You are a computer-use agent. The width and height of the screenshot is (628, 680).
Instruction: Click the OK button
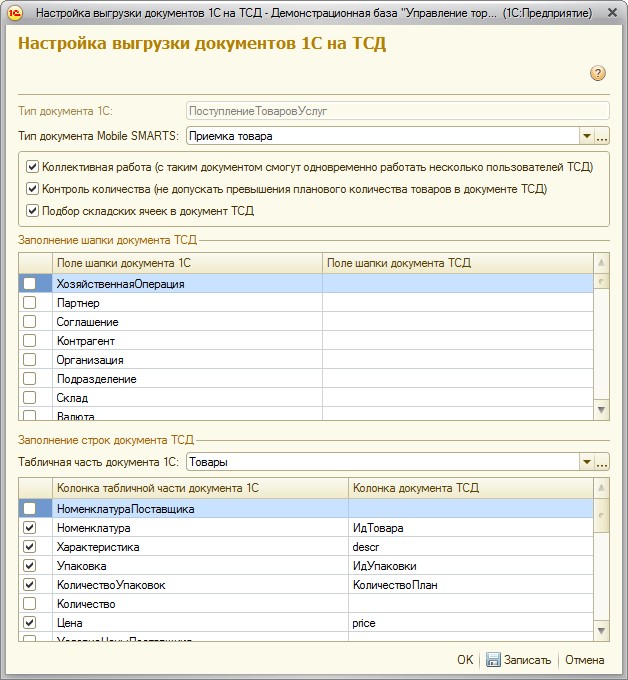(465, 660)
